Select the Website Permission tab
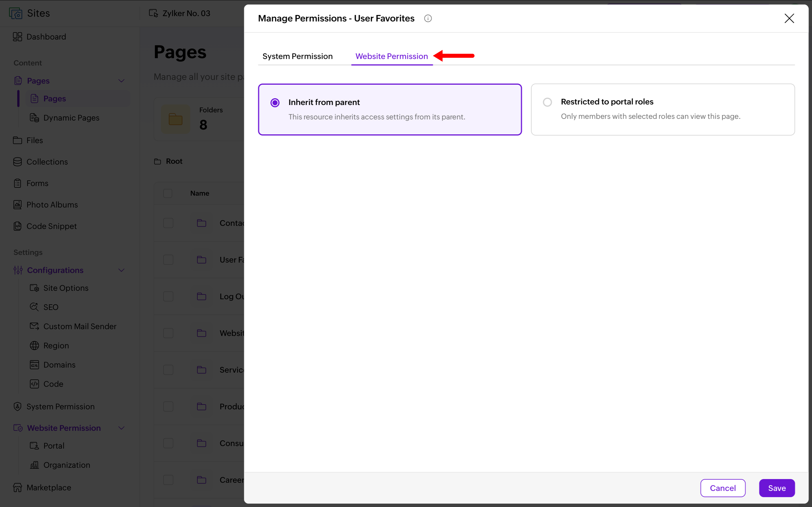The width and height of the screenshot is (812, 507). pyautogui.click(x=392, y=56)
